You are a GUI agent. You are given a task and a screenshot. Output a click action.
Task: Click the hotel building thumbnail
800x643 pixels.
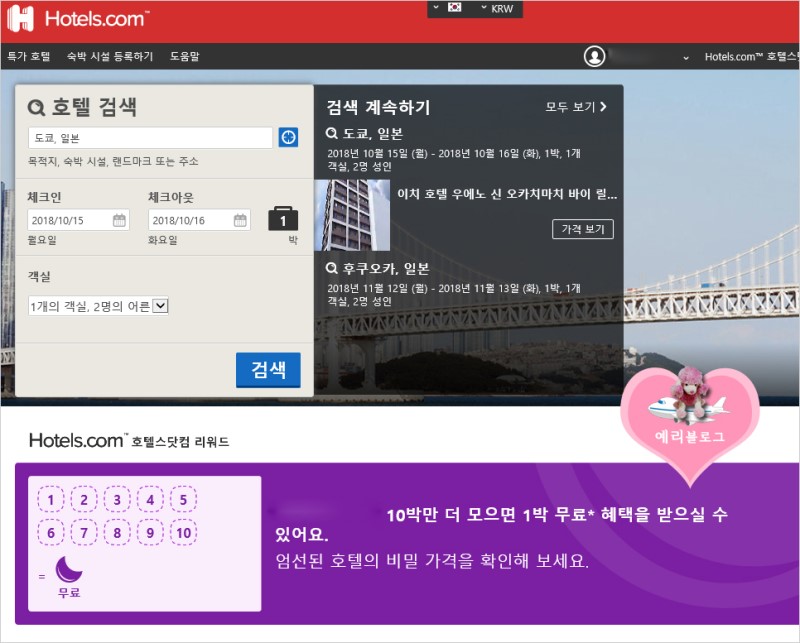[352, 215]
